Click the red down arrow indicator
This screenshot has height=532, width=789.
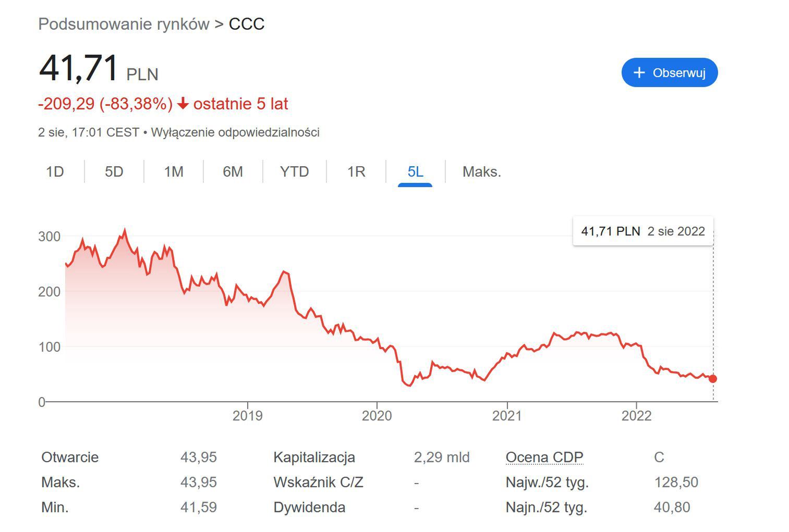(x=183, y=104)
